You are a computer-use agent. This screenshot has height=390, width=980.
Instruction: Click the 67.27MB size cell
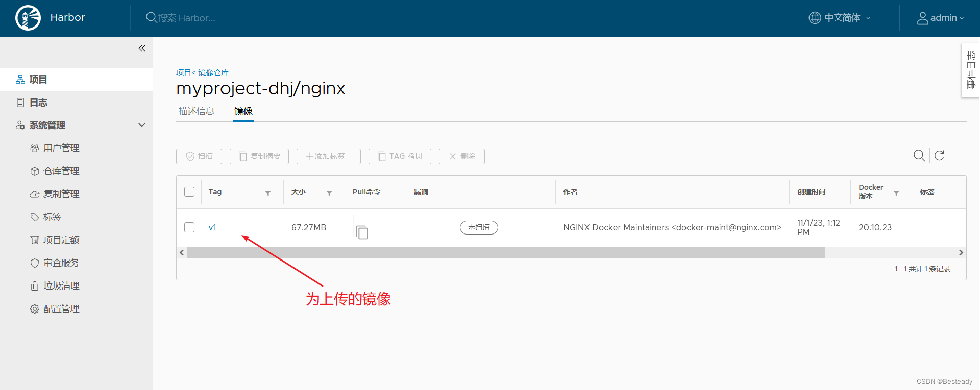[x=309, y=227]
